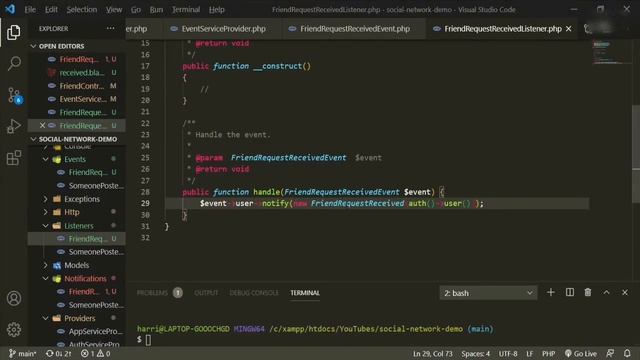This screenshot has height=360, width=640.
Task: Collapse the OPEN EDITORS section
Action: [x=33, y=46]
